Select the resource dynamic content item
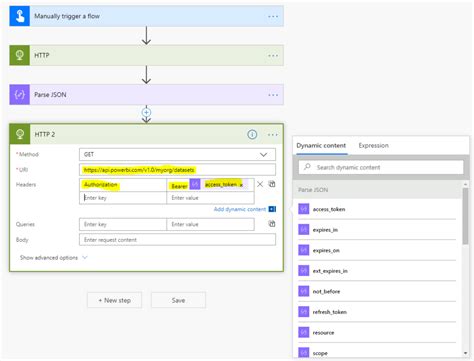 (x=377, y=333)
